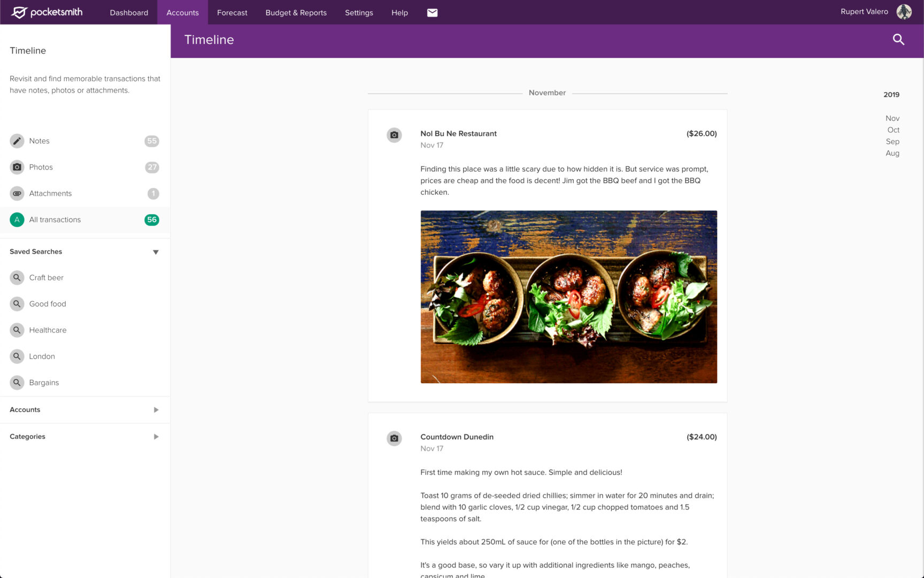This screenshot has height=578, width=924.
Task: Click camera icon beside Nol Bu Ne Restaurant
Action: click(x=394, y=135)
